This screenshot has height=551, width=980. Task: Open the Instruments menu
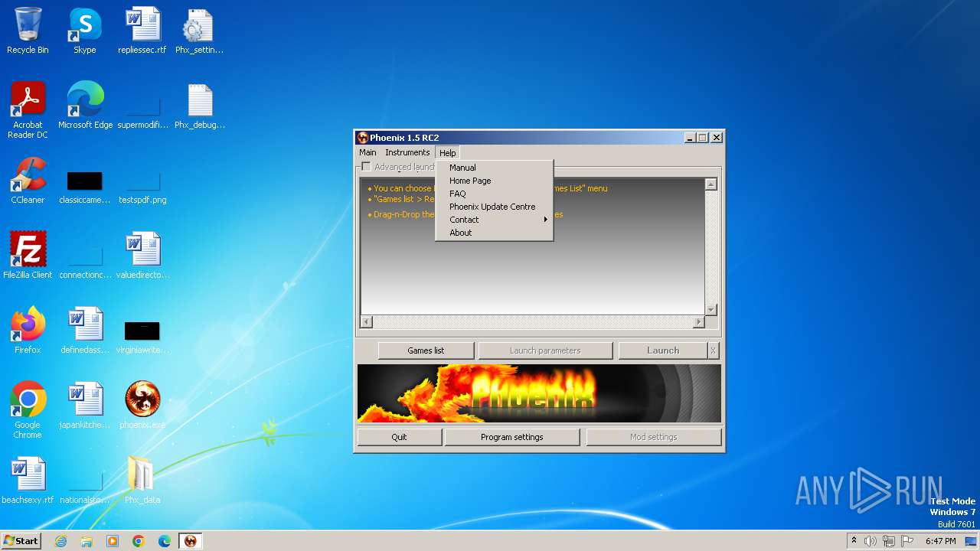coord(407,152)
